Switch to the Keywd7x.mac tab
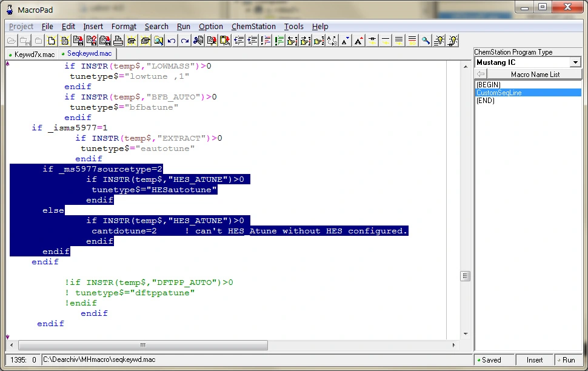This screenshot has height=371, width=588. pos(32,55)
